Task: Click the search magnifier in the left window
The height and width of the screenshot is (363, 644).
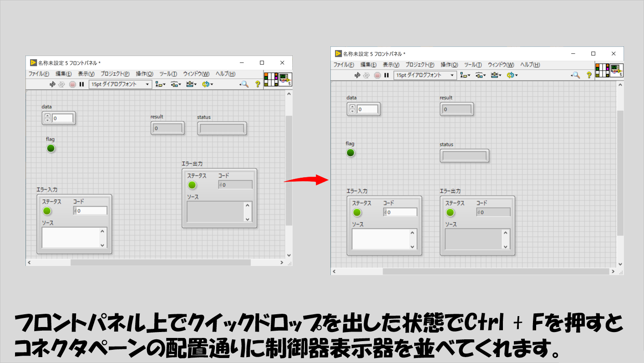Action: click(244, 84)
